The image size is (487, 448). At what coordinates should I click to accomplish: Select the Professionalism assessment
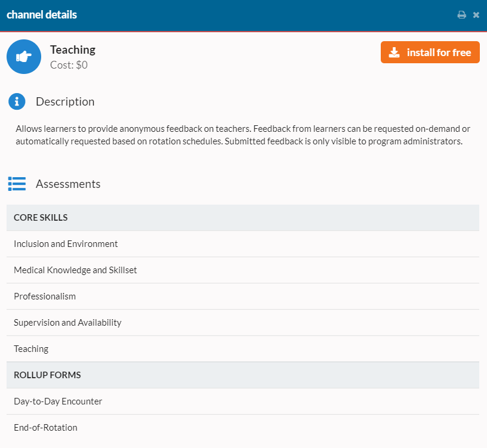coord(45,296)
